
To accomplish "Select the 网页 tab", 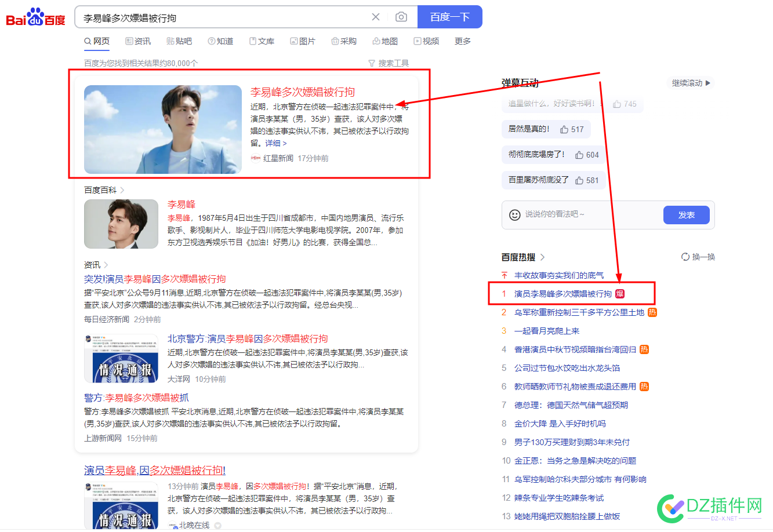I will (97, 41).
